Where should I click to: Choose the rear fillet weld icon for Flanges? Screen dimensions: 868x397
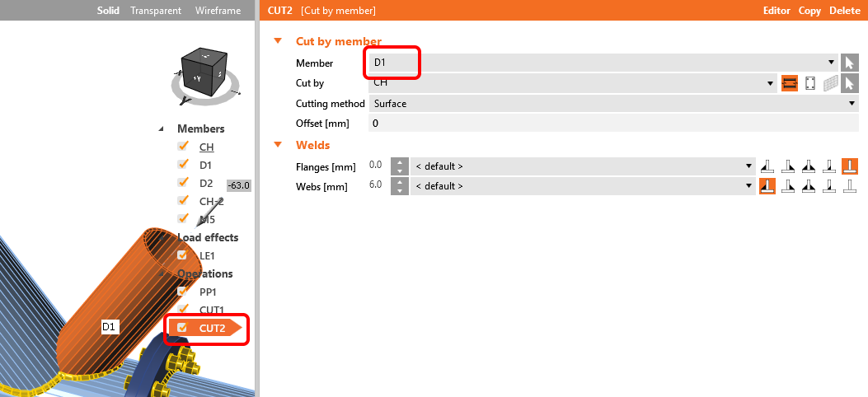[x=788, y=166]
